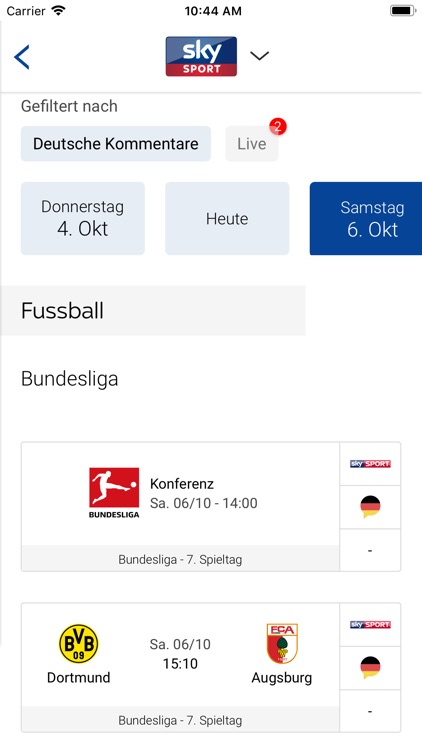
Task: Tap the red 2 notification badge
Action: [278, 127]
